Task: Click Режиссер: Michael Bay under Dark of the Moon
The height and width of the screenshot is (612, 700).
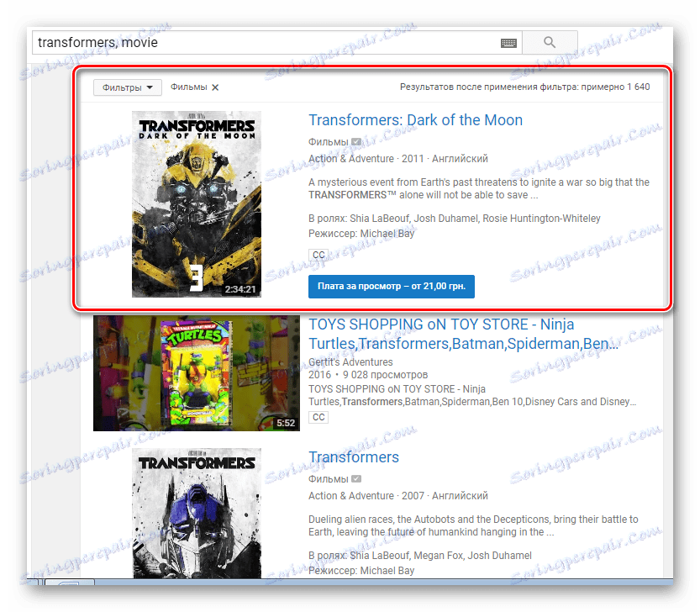Action: point(361,234)
